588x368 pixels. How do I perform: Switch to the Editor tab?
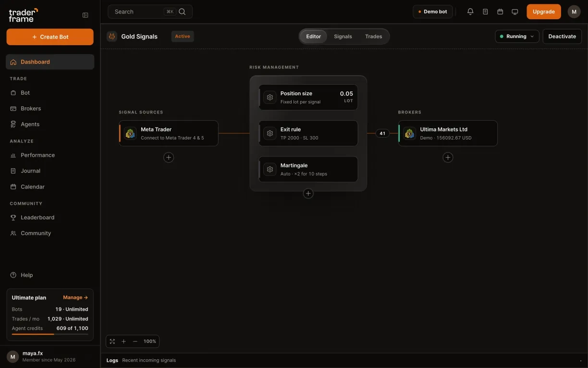point(314,37)
